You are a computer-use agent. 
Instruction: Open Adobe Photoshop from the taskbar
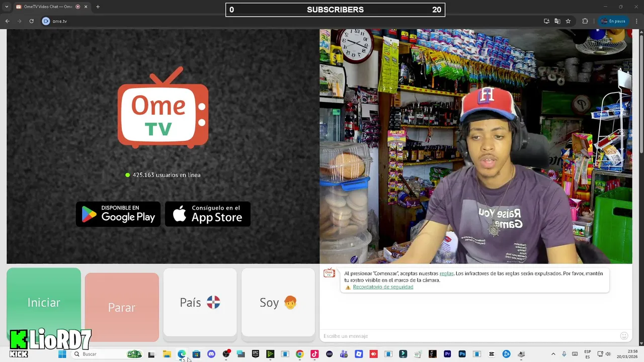[x=462, y=354]
